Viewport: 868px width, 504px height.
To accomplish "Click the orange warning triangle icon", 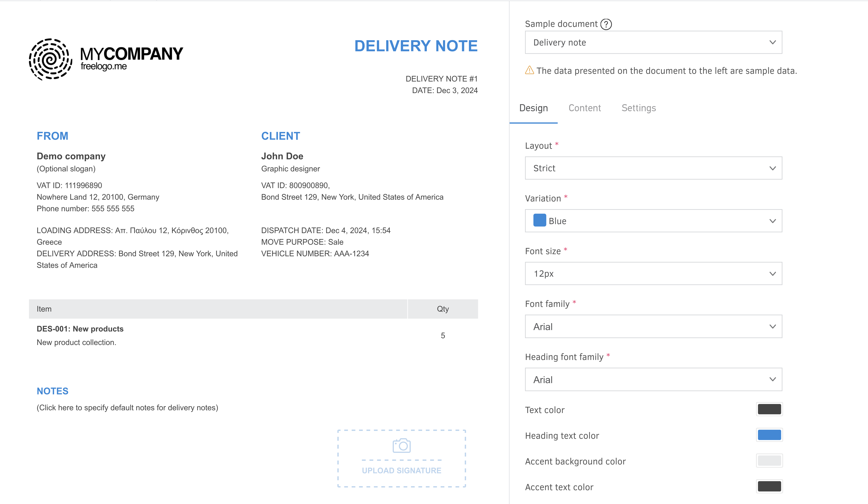I will pyautogui.click(x=529, y=70).
